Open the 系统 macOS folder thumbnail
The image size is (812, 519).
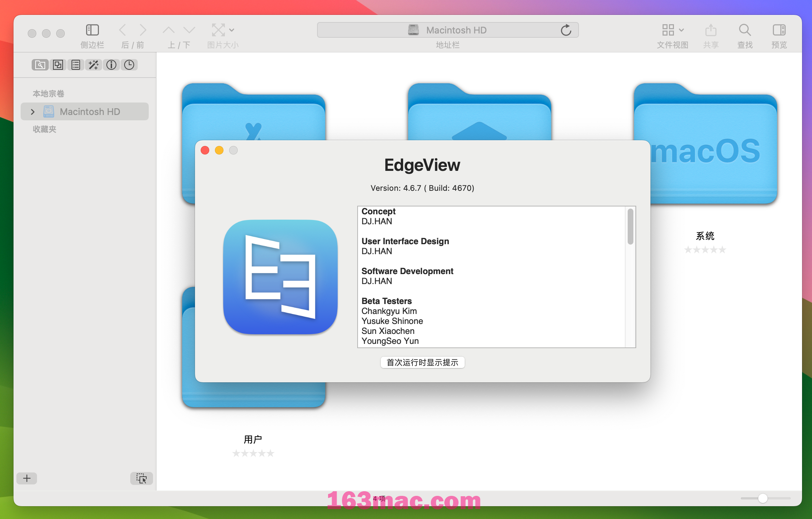(x=705, y=144)
